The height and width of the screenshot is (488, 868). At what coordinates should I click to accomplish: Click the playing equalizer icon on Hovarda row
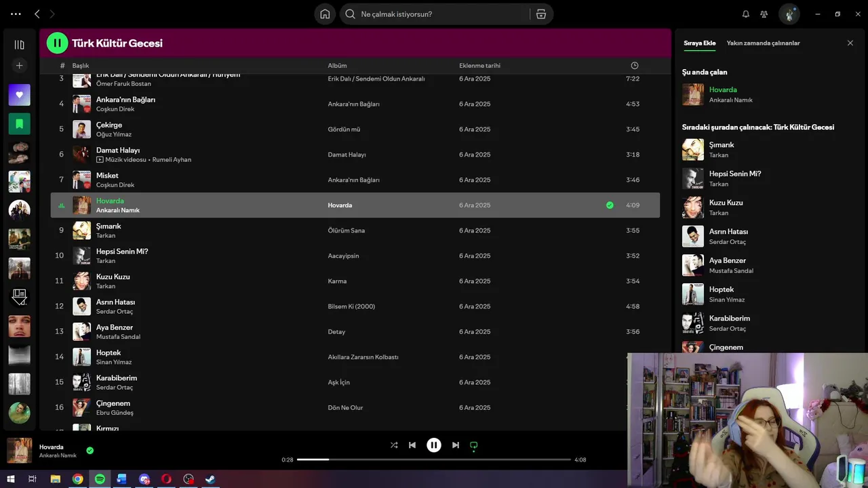62,205
